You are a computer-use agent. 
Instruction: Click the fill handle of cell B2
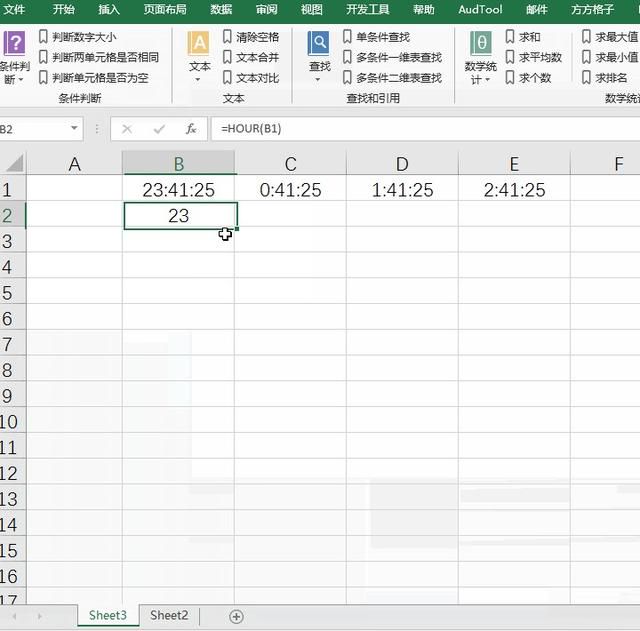(237, 229)
